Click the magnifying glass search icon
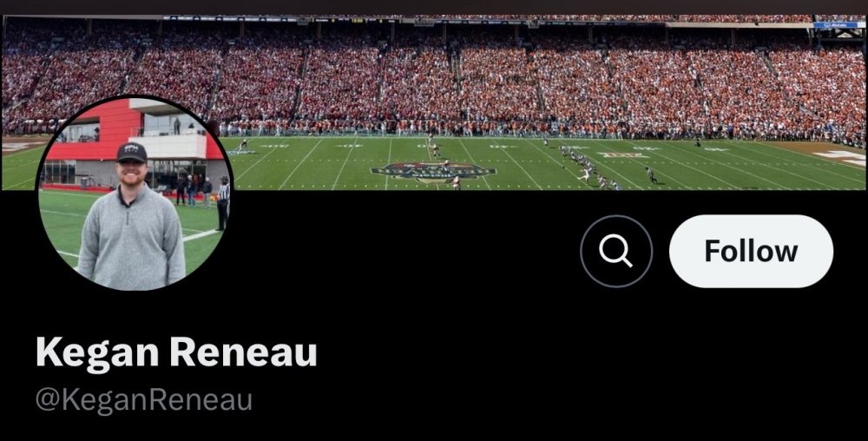Viewport: 868px width, 441px height. (616, 251)
